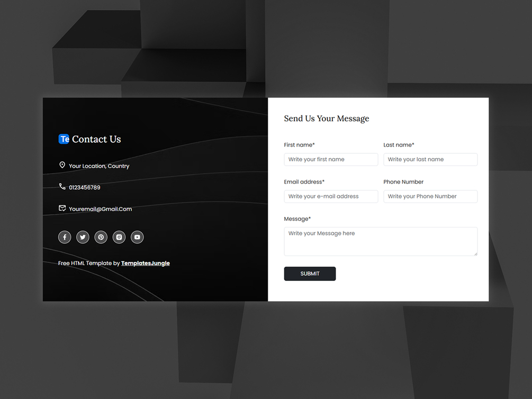Open the Instagram social icon
This screenshot has height=399, width=532.
(119, 237)
